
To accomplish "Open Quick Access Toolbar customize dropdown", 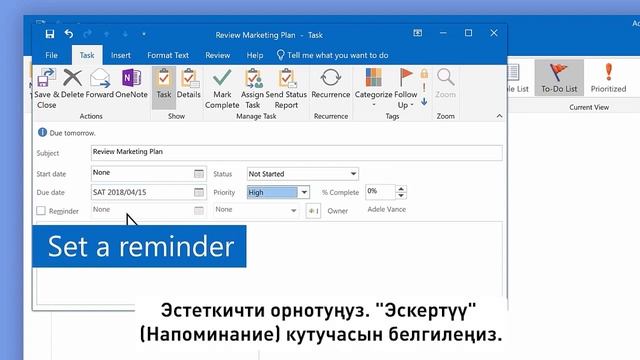I will [x=144, y=34].
